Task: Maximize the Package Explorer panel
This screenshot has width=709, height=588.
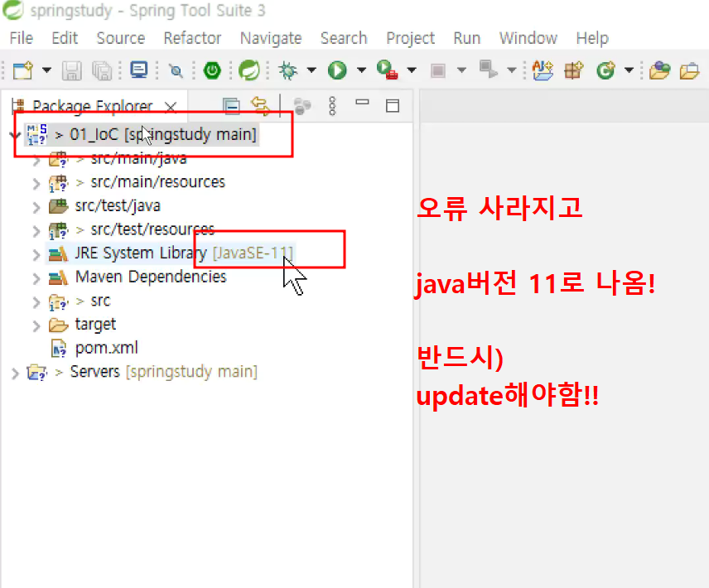Action: click(x=392, y=106)
